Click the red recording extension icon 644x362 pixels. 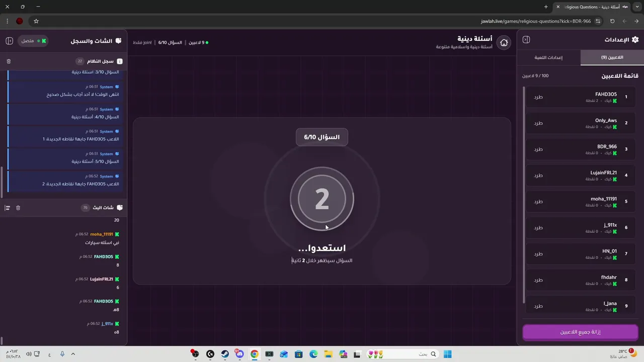[x=20, y=21]
